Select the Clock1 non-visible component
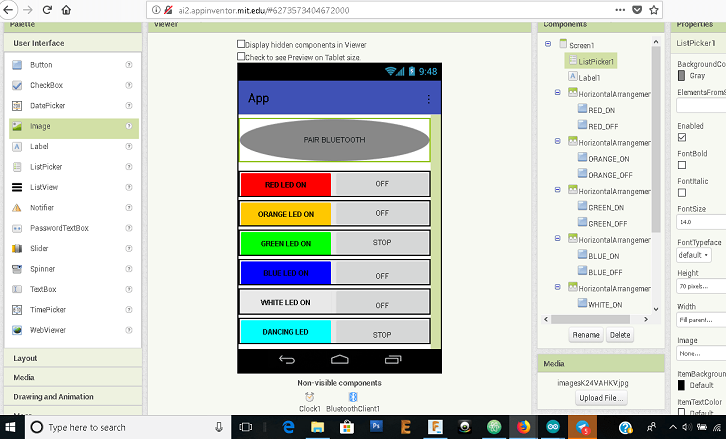 tap(309, 402)
